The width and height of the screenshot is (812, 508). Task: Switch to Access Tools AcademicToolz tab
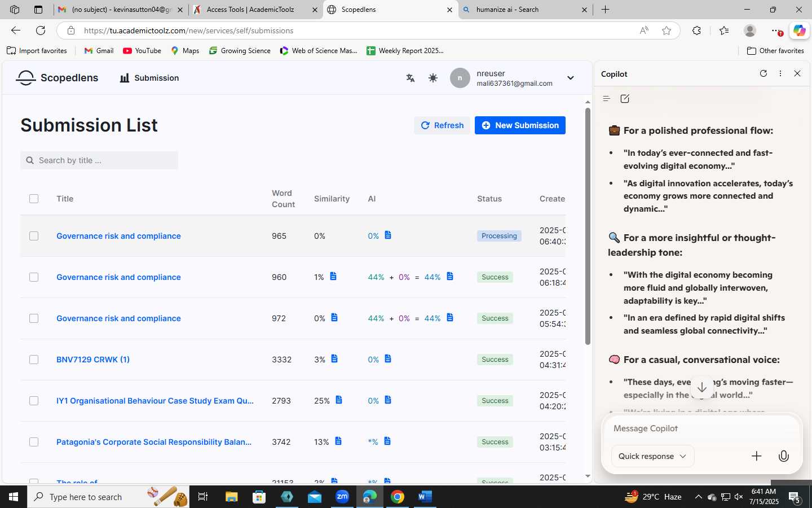pos(256,10)
